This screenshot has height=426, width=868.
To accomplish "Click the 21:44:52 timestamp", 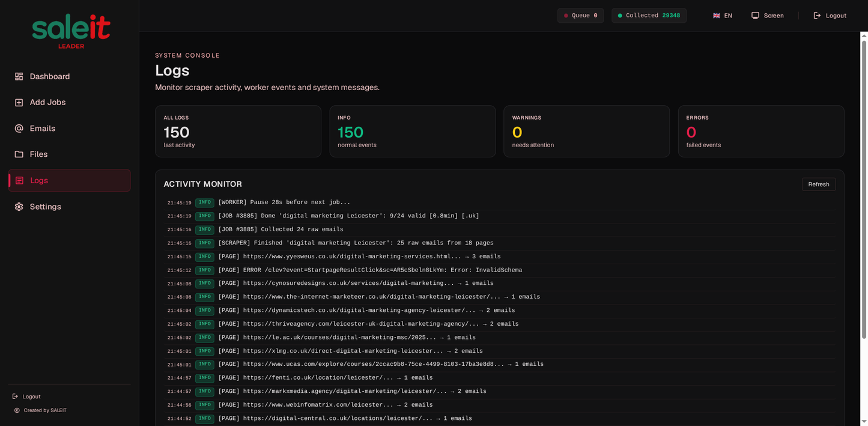I will 179,419.
